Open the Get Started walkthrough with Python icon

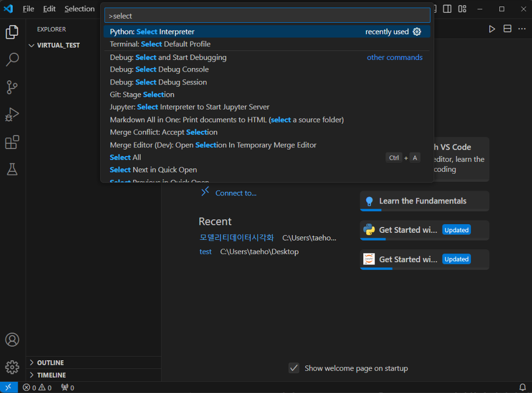point(424,231)
